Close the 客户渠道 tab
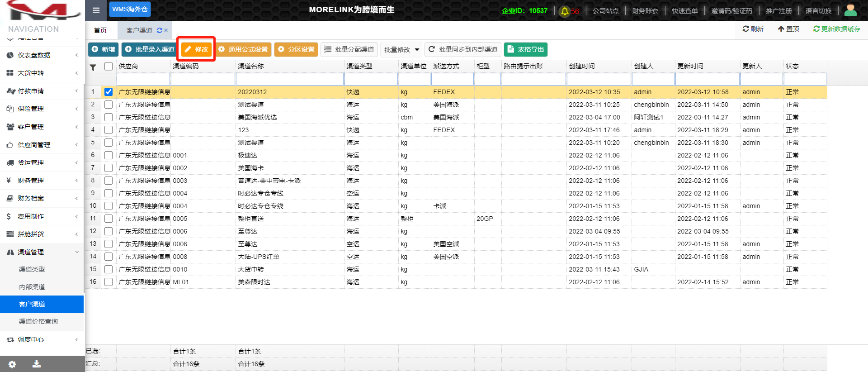The width and height of the screenshot is (868, 372). tap(166, 30)
